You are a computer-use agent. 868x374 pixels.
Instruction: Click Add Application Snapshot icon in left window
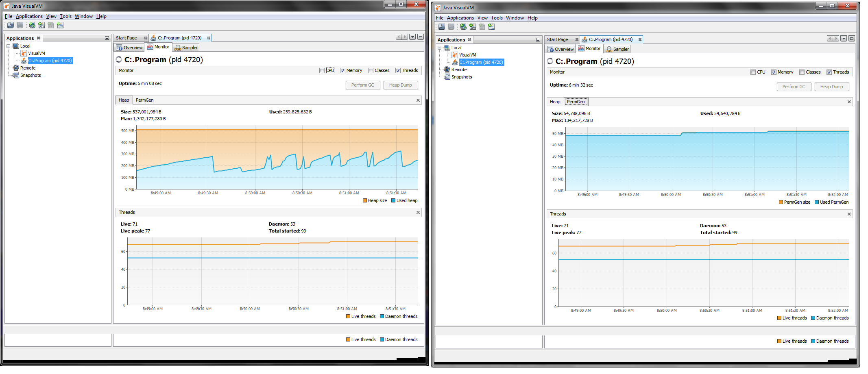pyautogui.click(x=60, y=25)
